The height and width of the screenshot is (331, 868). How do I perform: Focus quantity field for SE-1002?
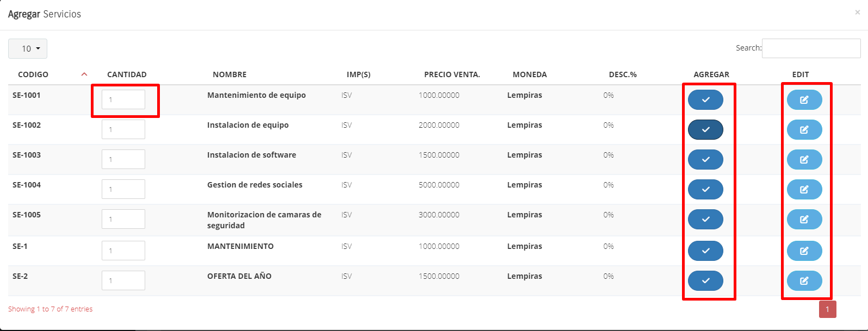[x=123, y=130]
